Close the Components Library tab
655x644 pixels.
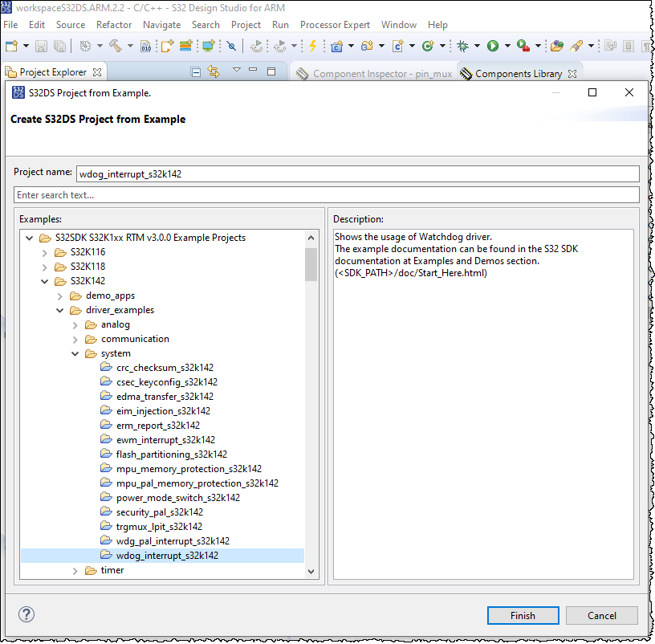(572, 74)
